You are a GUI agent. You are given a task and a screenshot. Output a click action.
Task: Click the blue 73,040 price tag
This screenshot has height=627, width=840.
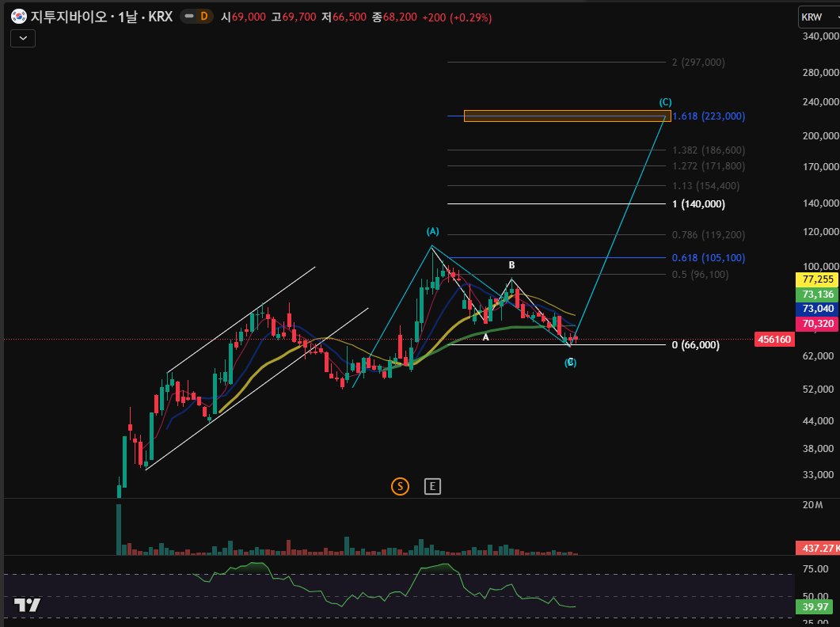[x=818, y=309]
